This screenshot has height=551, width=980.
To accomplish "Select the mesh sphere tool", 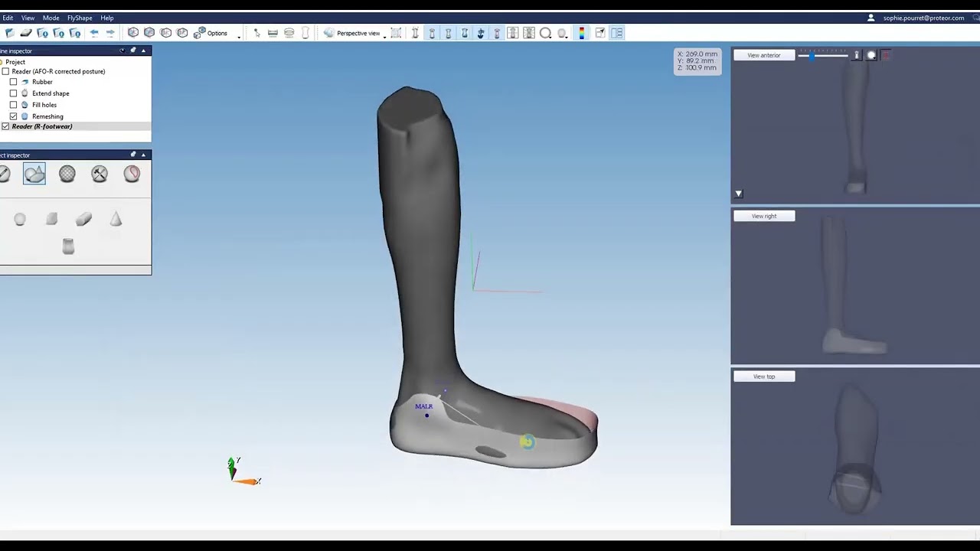I will [x=67, y=174].
